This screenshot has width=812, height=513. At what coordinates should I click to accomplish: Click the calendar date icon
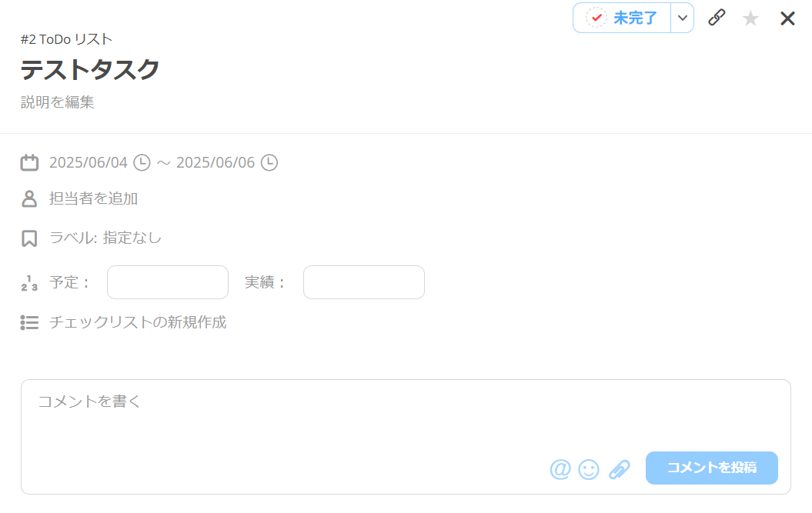[x=29, y=162]
